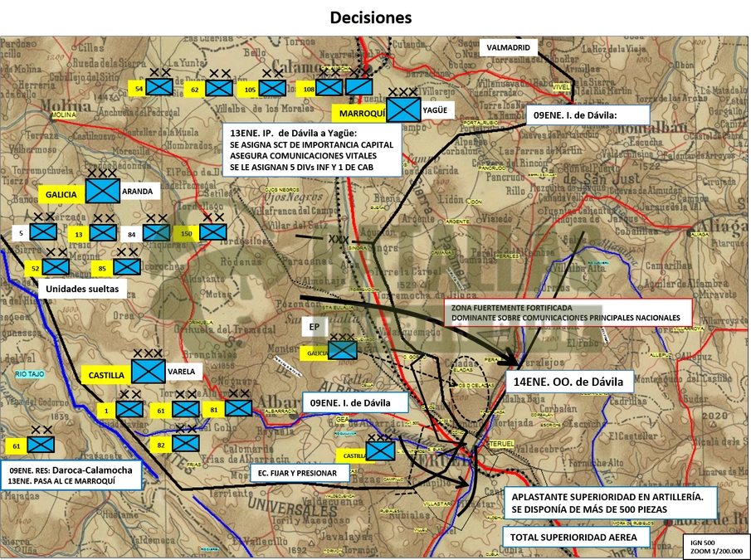Select the TERUEL city label
The width and height of the screenshot is (751, 560).
[501, 444]
